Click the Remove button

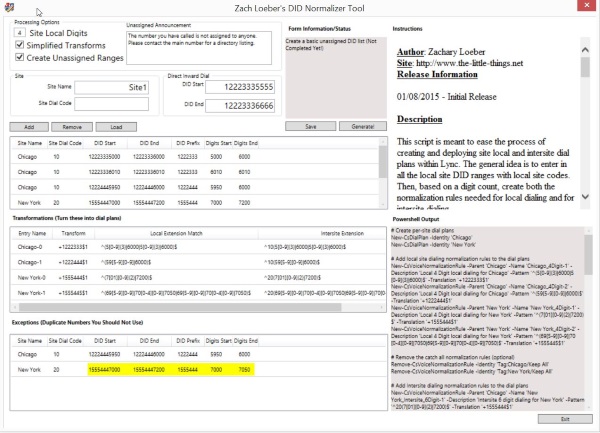72,127
